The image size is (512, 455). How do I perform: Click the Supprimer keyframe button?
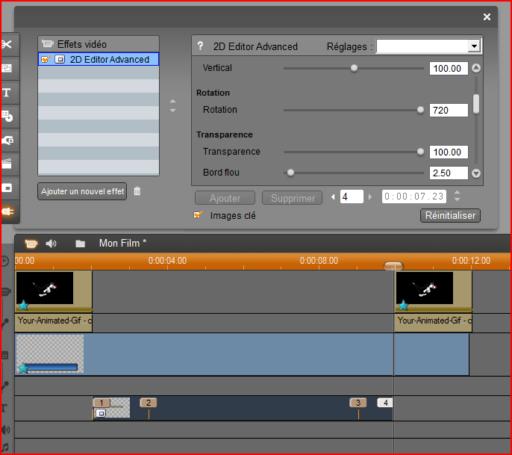click(292, 198)
